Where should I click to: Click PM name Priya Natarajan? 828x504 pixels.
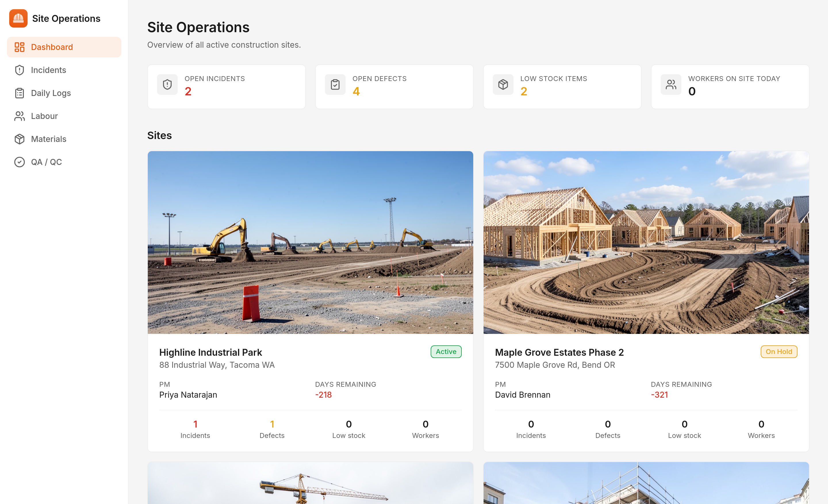pos(188,395)
